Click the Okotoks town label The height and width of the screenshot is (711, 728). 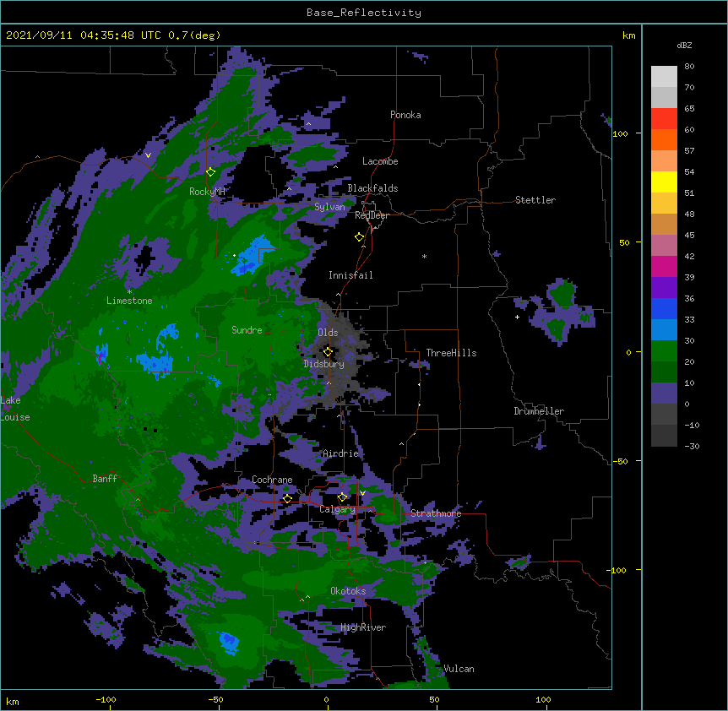(348, 591)
